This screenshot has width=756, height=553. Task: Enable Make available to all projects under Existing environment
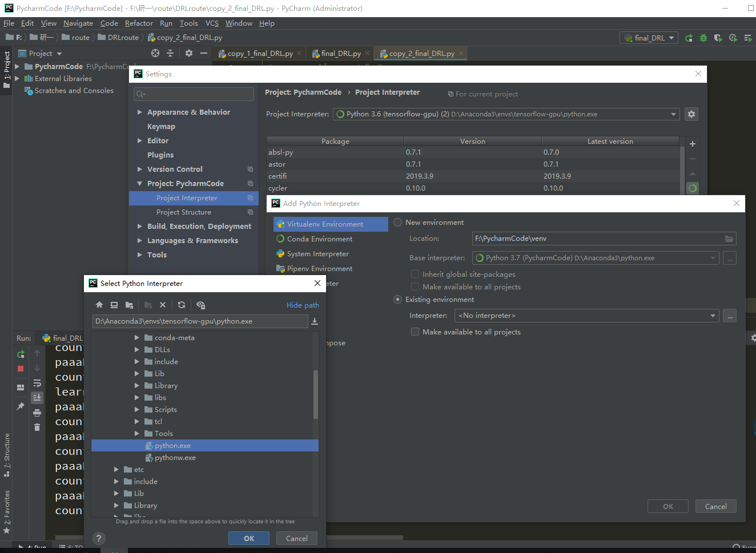(415, 332)
